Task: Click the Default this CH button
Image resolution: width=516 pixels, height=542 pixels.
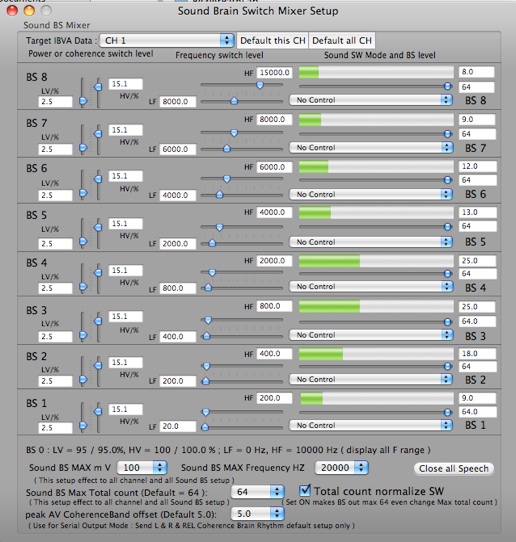Action: pyautogui.click(x=273, y=40)
